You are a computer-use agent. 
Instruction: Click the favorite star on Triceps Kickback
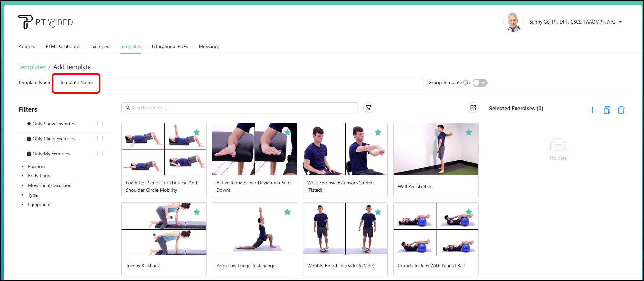[x=197, y=212]
